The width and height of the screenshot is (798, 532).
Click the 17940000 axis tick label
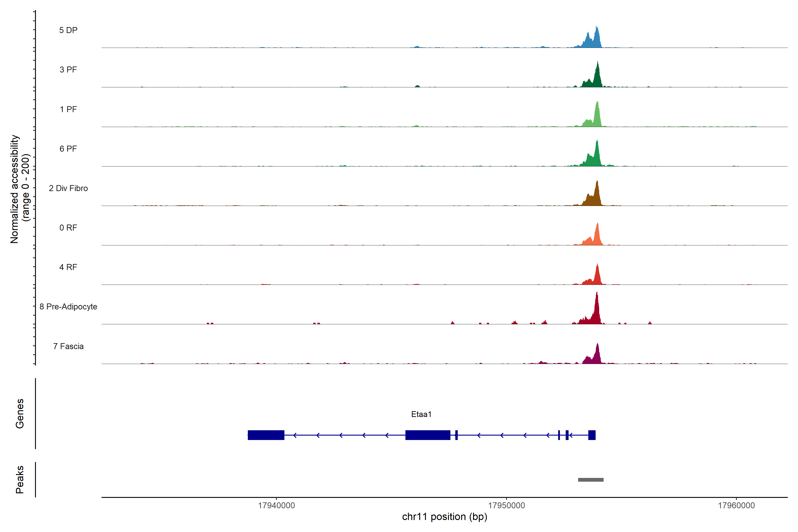click(276, 506)
